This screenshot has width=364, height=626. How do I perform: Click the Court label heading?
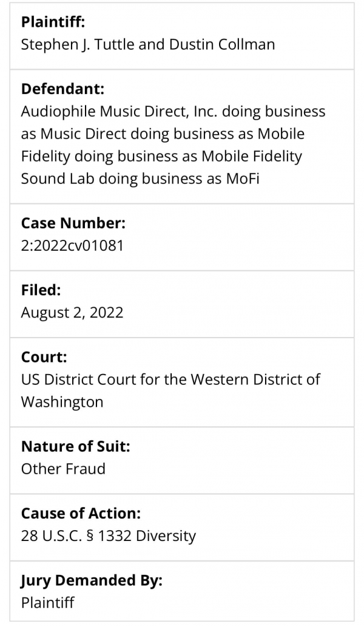(x=44, y=357)
